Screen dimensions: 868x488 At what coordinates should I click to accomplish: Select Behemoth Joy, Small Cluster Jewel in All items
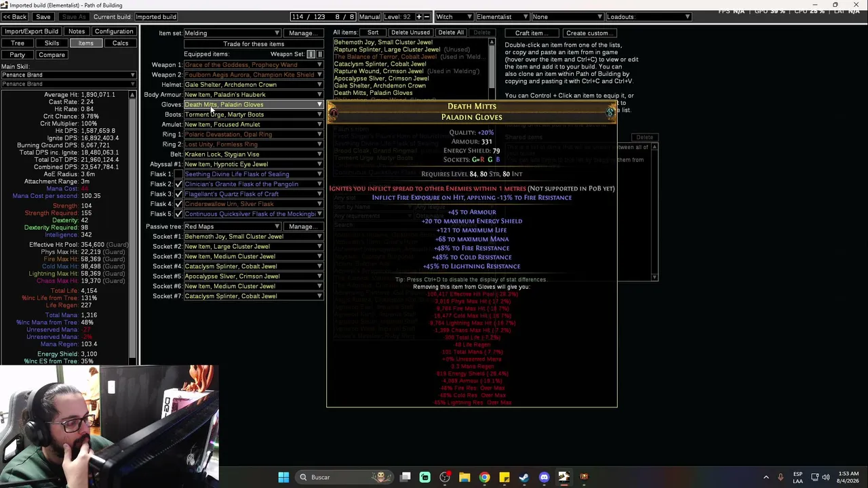(x=383, y=42)
